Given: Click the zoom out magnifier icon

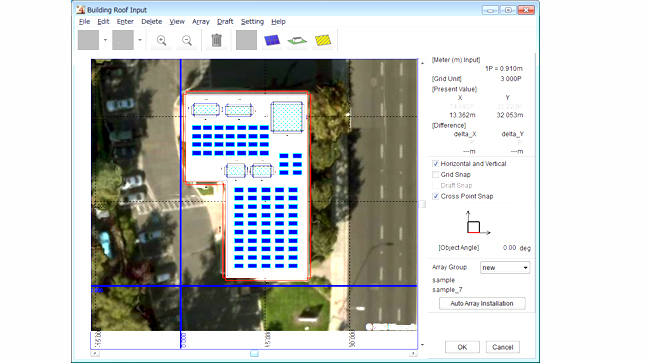Looking at the screenshot, I should click(x=187, y=40).
